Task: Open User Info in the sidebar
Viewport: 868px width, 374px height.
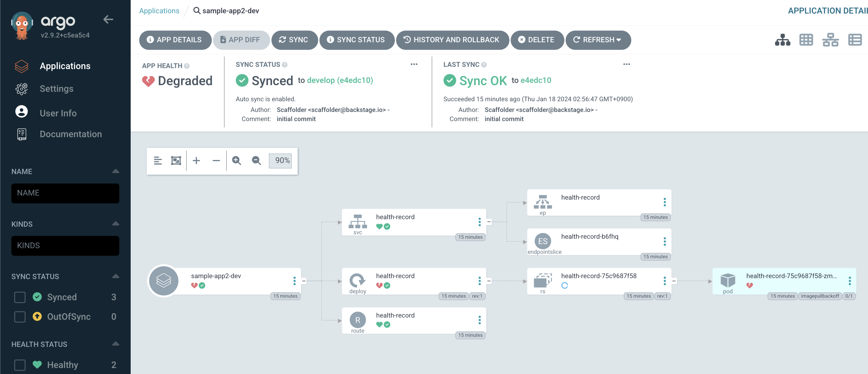Action: (58, 113)
